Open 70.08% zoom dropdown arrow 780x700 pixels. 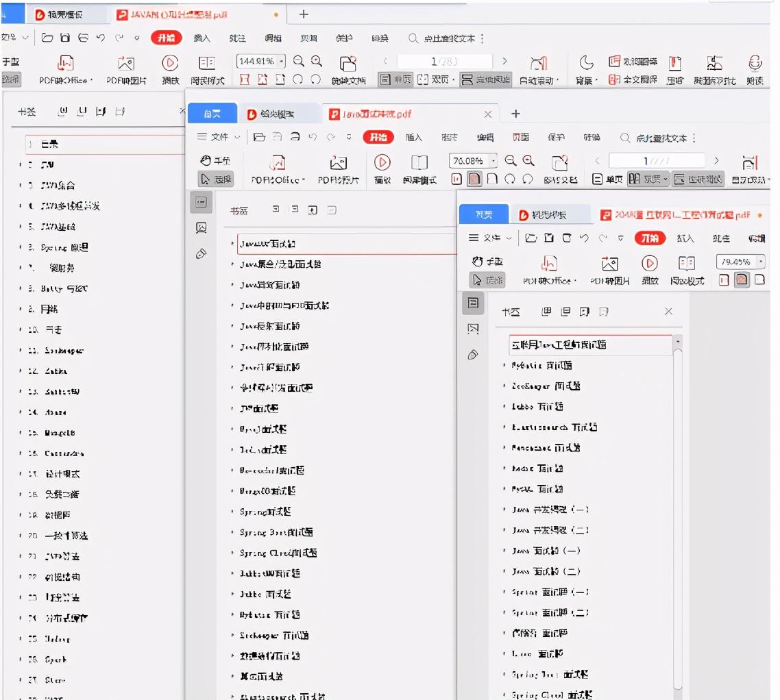[493, 160]
